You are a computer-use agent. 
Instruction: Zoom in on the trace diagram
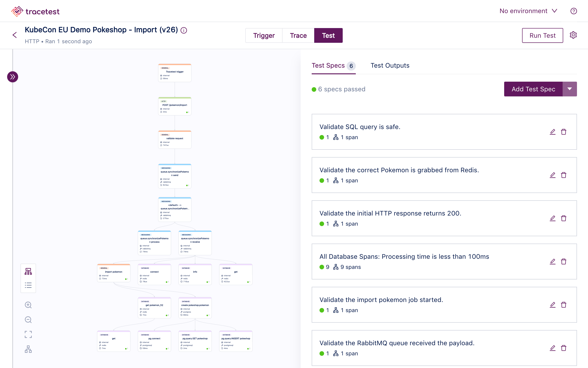click(28, 305)
